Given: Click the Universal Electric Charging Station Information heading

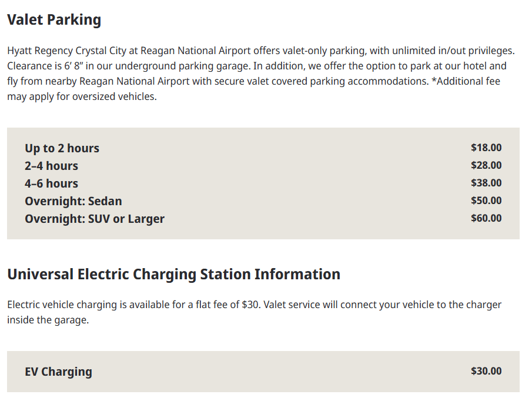Looking at the screenshot, I should pyautogui.click(x=173, y=275).
